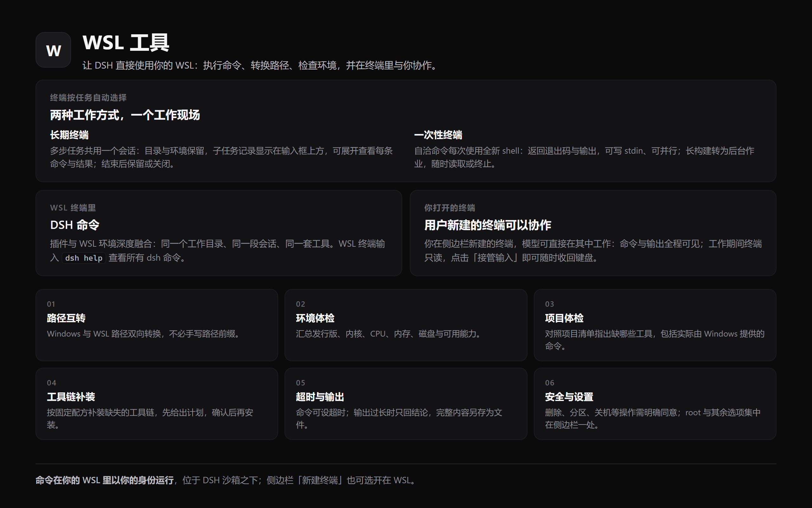Select the '一次性终端' heading

click(438, 135)
